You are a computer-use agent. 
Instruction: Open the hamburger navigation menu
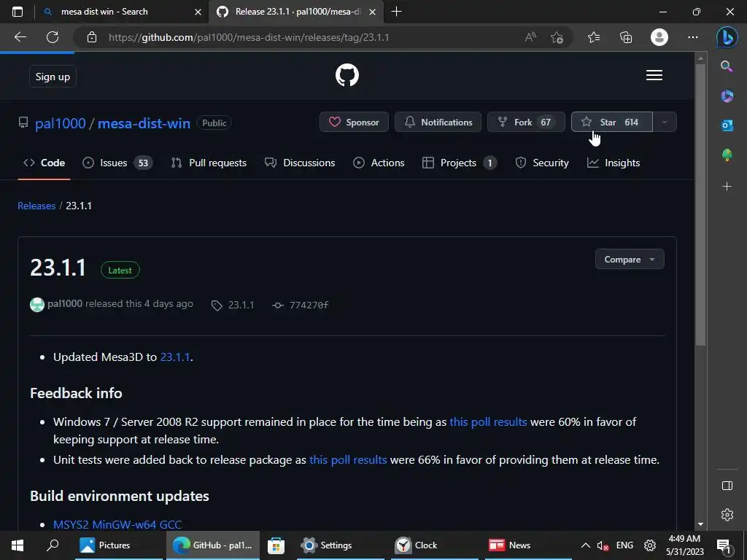point(654,75)
